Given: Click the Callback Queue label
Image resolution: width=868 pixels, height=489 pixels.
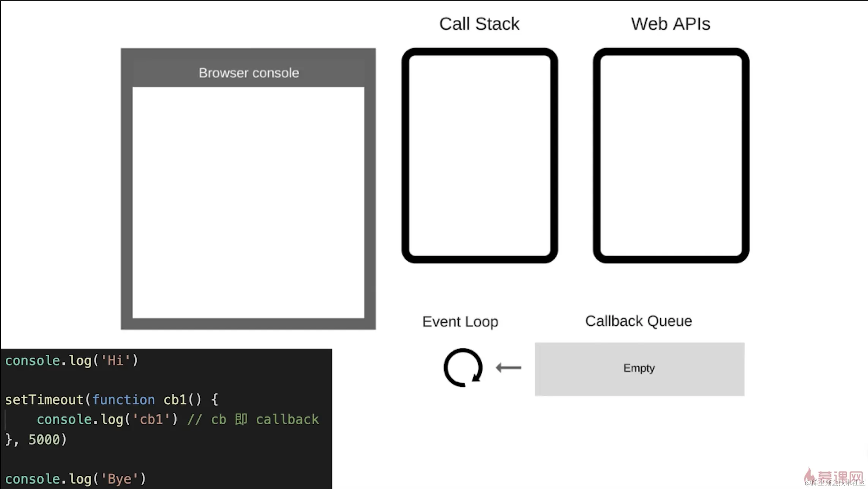Looking at the screenshot, I should pos(639,321).
